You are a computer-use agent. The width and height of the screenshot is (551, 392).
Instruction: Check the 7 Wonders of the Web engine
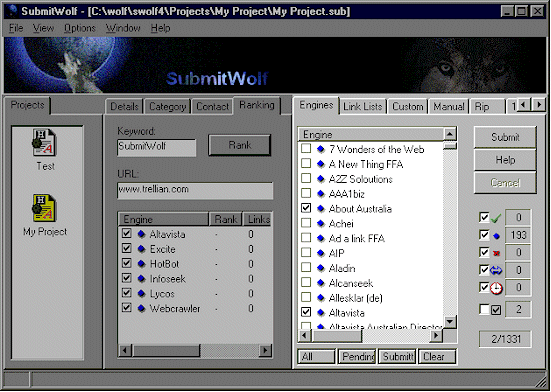(306, 148)
